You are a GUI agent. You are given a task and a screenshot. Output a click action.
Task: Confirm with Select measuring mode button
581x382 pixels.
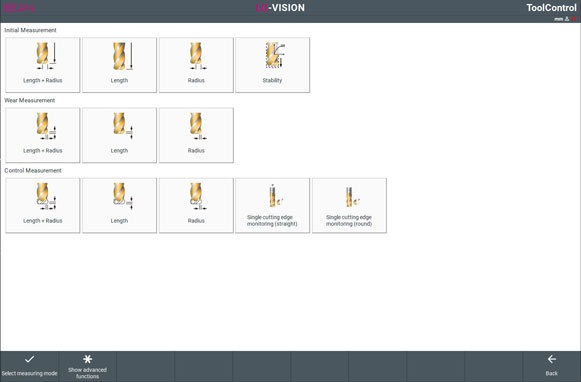(x=29, y=366)
